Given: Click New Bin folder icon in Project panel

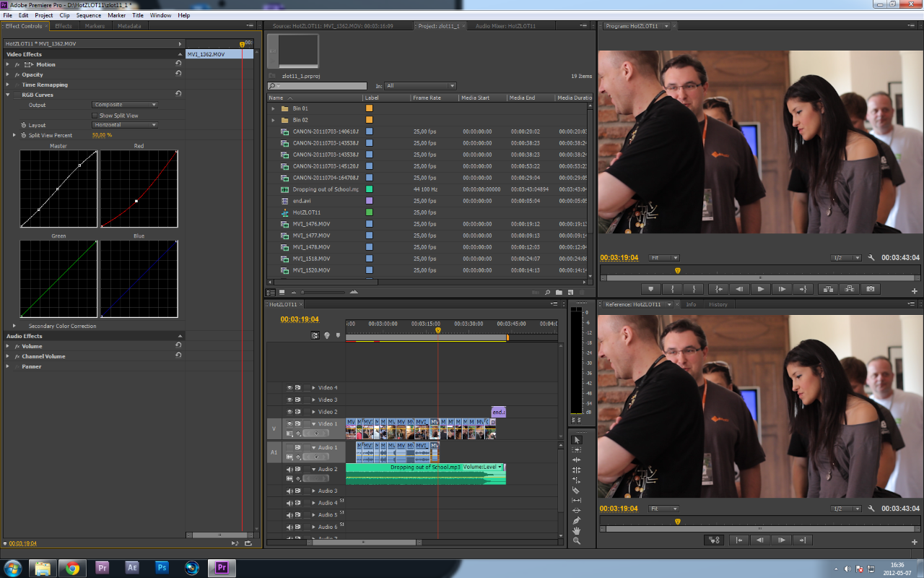Looking at the screenshot, I should (x=559, y=292).
